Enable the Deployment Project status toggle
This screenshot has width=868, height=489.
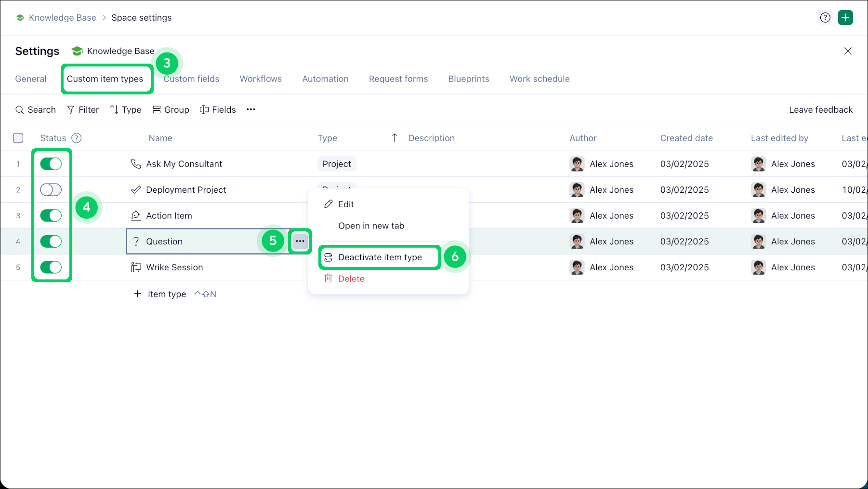pyautogui.click(x=51, y=190)
